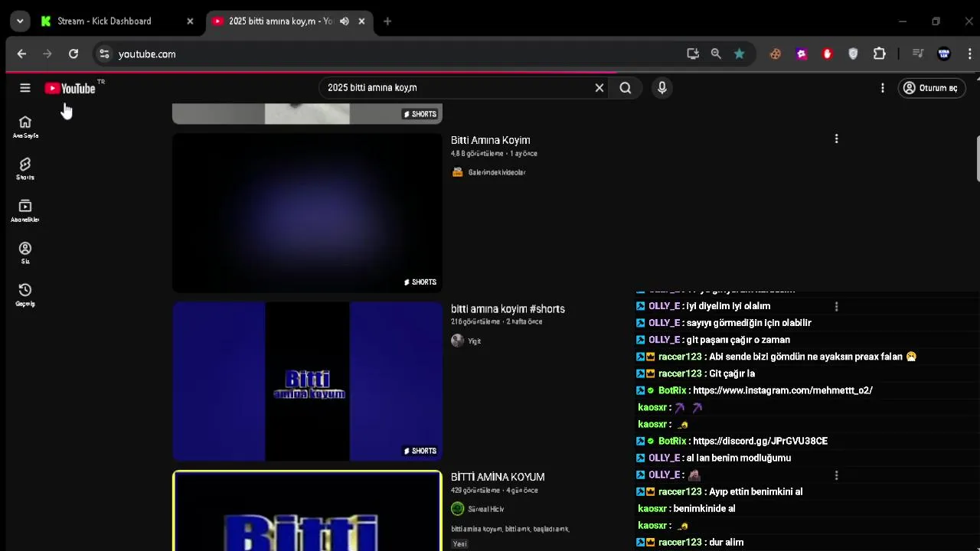Open more options for Bitti Amına Koyim video

point(836,139)
